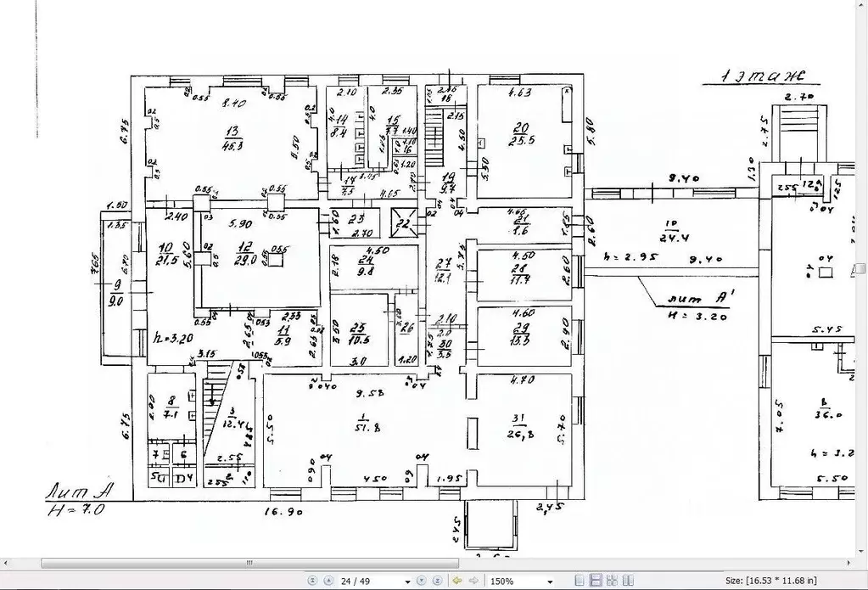Click the vertical scrollbar thumb
This screenshot has height=590, width=868.
point(861,269)
